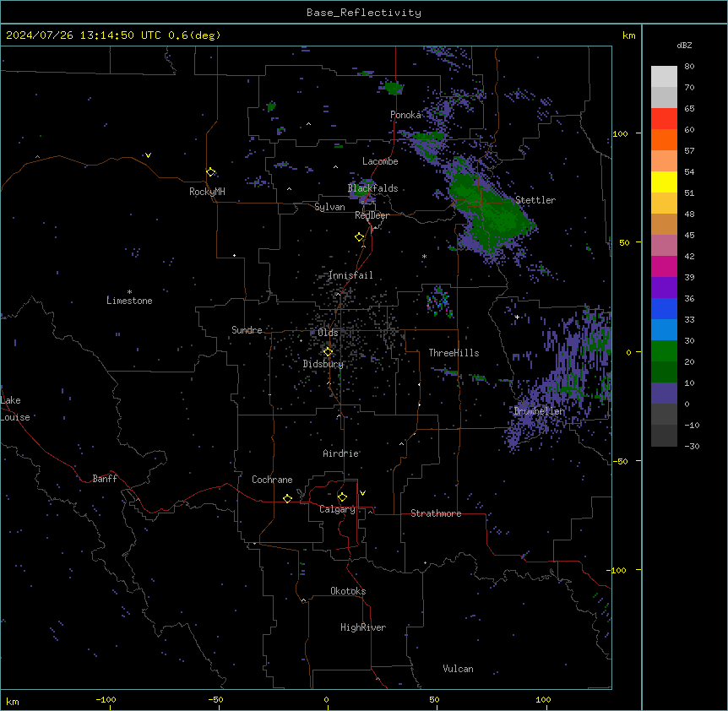Click the yellow v marker northwest of RockyMH
The image size is (728, 711).
coord(148,155)
